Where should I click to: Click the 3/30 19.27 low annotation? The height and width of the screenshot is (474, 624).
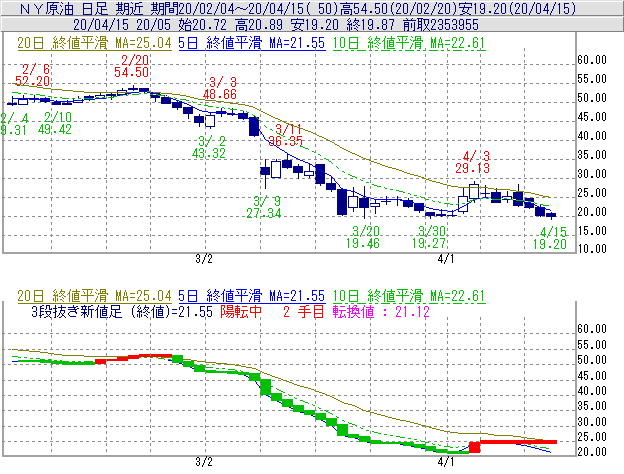tap(429, 237)
